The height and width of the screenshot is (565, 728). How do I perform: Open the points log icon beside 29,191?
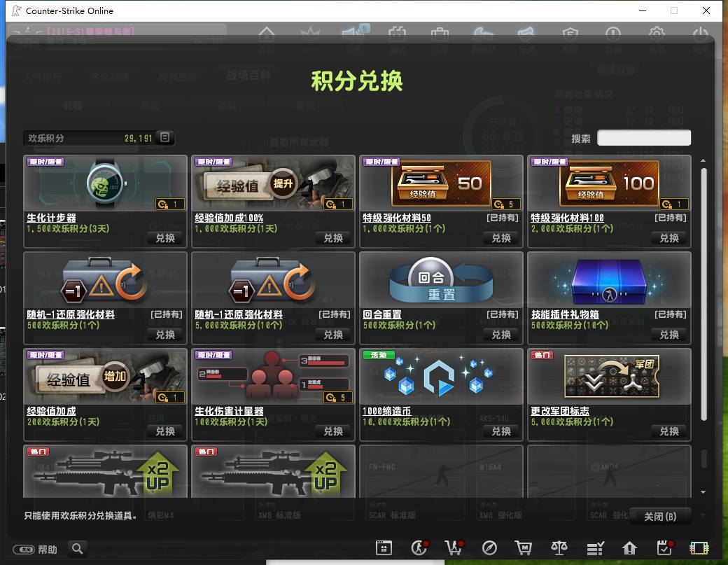click(x=164, y=137)
